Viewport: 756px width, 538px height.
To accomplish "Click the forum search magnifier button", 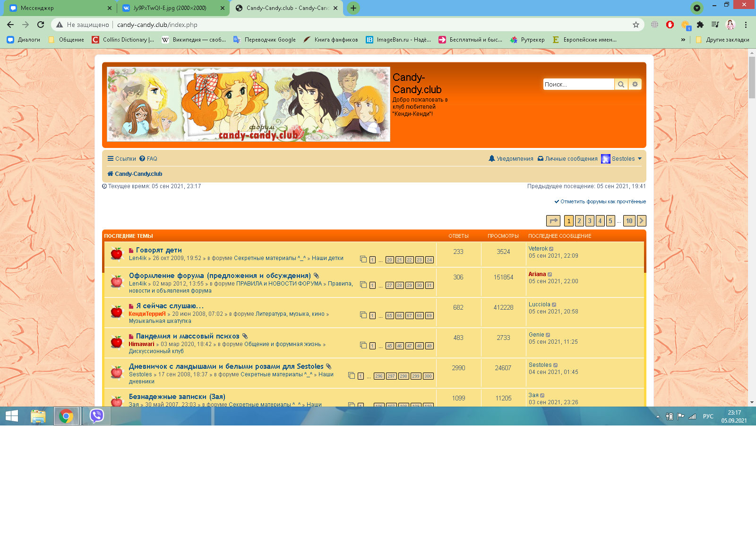I will pos(621,85).
